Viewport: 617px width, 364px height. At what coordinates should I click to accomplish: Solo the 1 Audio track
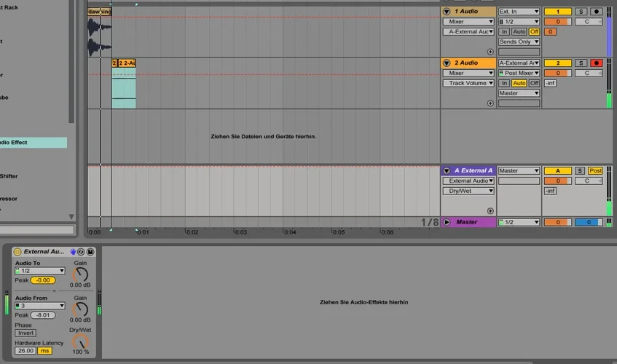coord(581,12)
